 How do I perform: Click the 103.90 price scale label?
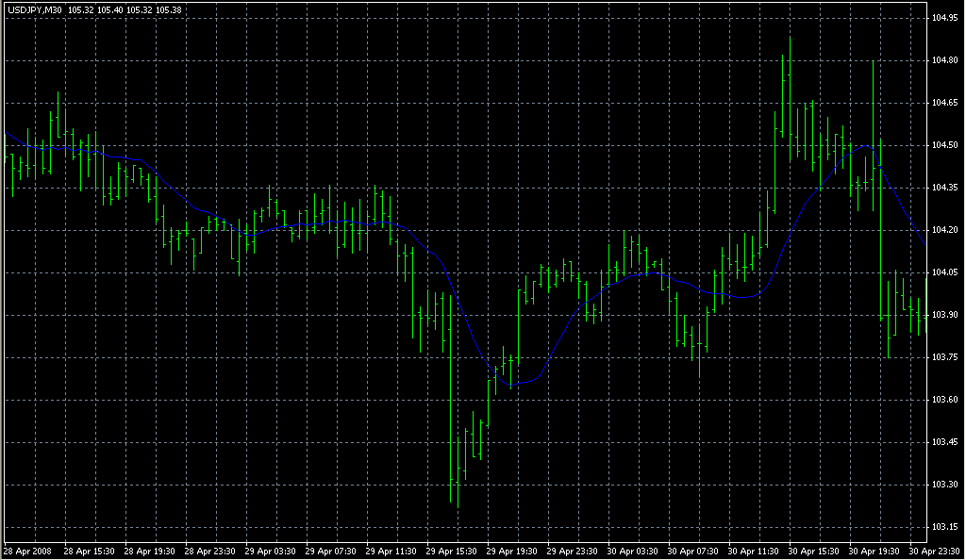point(944,315)
